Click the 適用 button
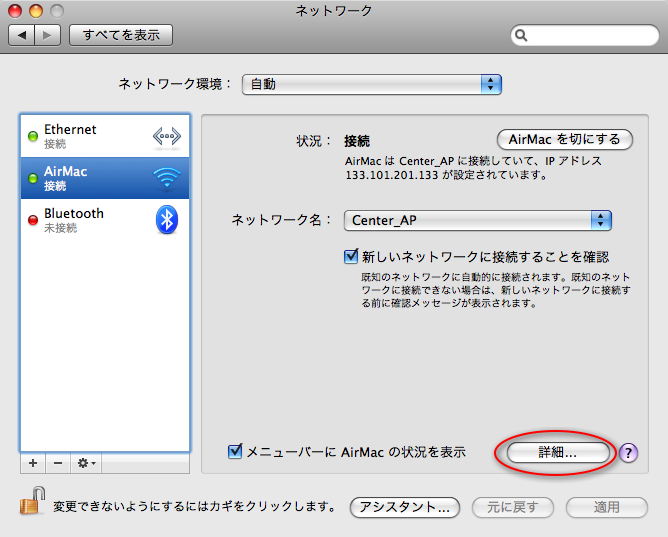 607,507
